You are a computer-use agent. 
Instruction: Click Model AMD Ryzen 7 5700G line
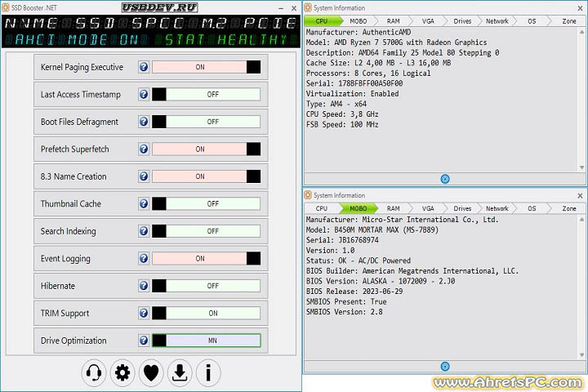396,42
